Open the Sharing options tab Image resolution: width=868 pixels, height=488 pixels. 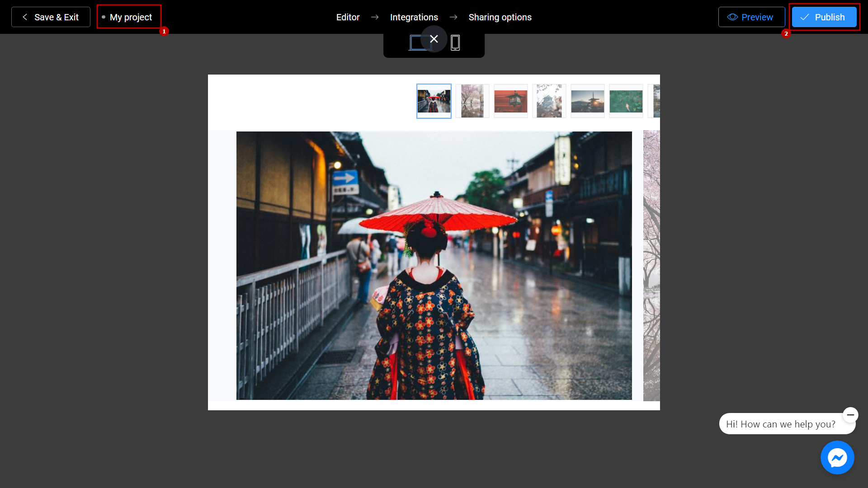click(x=500, y=17)
